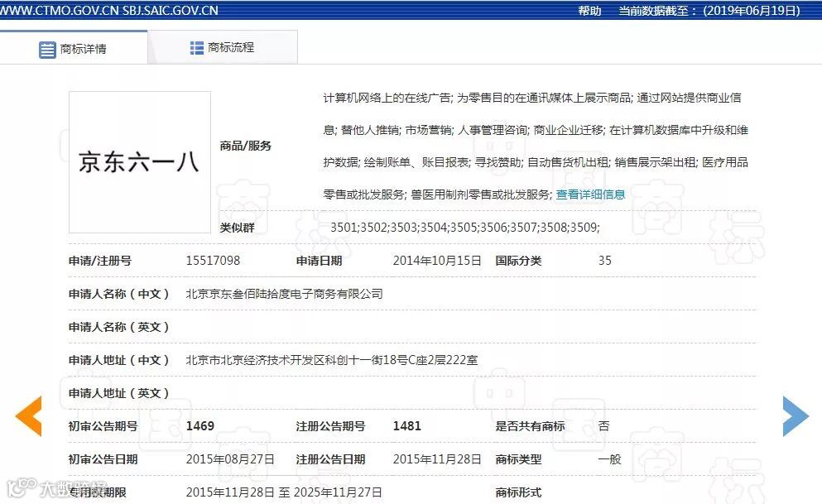Screen dimensions: 822x504
Task: Click the 类似群 label
Action: (237, 228)
